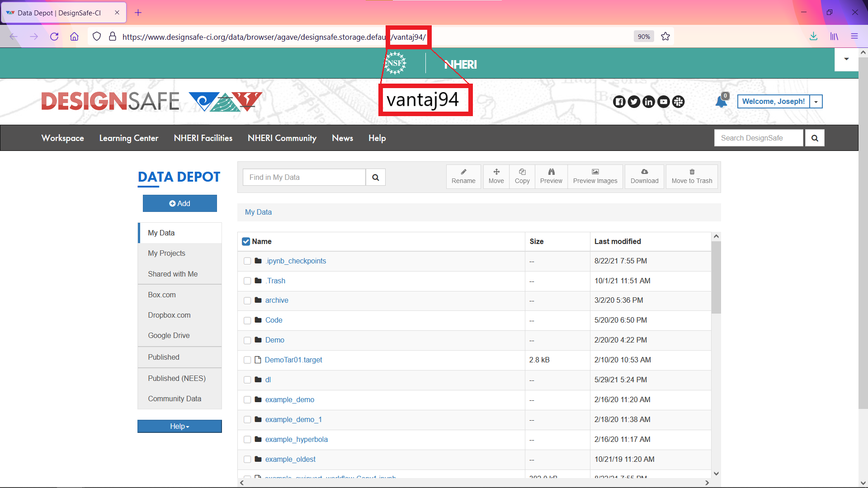Image resolution: width=868 pixels, height=488 pixels.
Task: Expand the user account dropdown arrow
Action: click(816, 102)
